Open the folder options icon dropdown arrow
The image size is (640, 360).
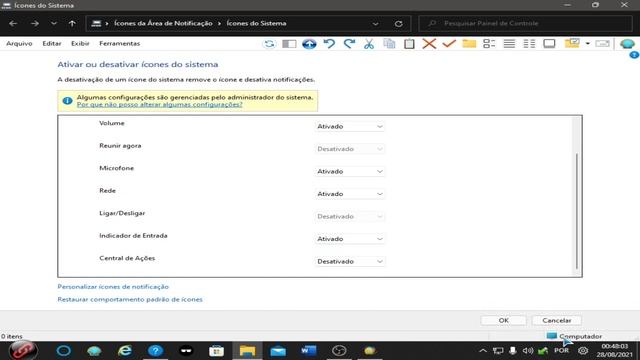(588, 44)
